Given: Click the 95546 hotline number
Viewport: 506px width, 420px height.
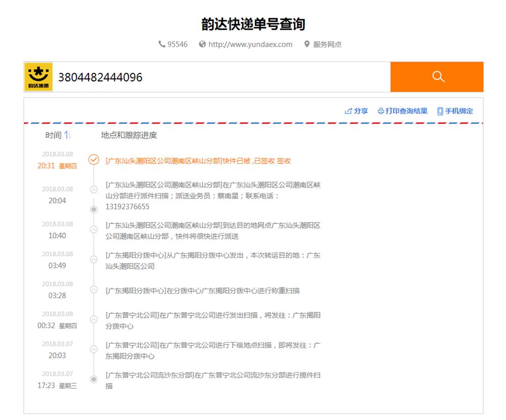Looking at the screenshot, I should click(x=177, y=44).
